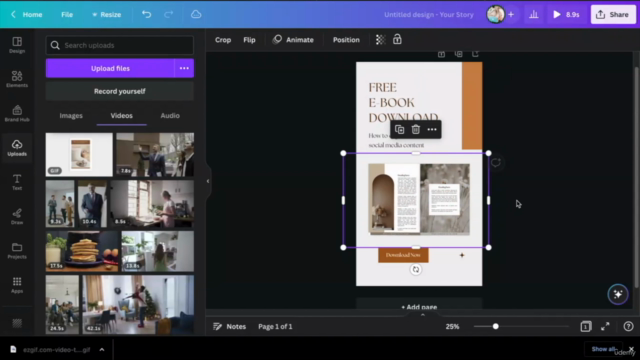Enter fullscreen presentation mode icon
640x360 pixels.
[605, 326]
